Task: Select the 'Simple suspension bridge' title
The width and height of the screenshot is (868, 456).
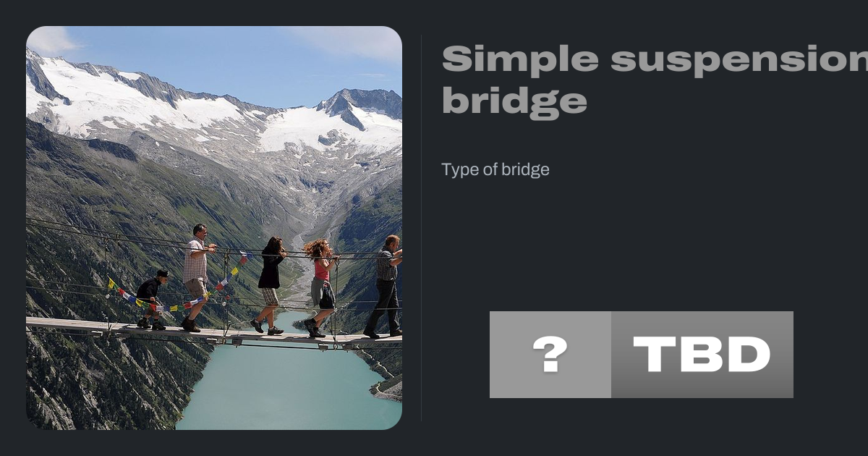Action: (655, 80)
